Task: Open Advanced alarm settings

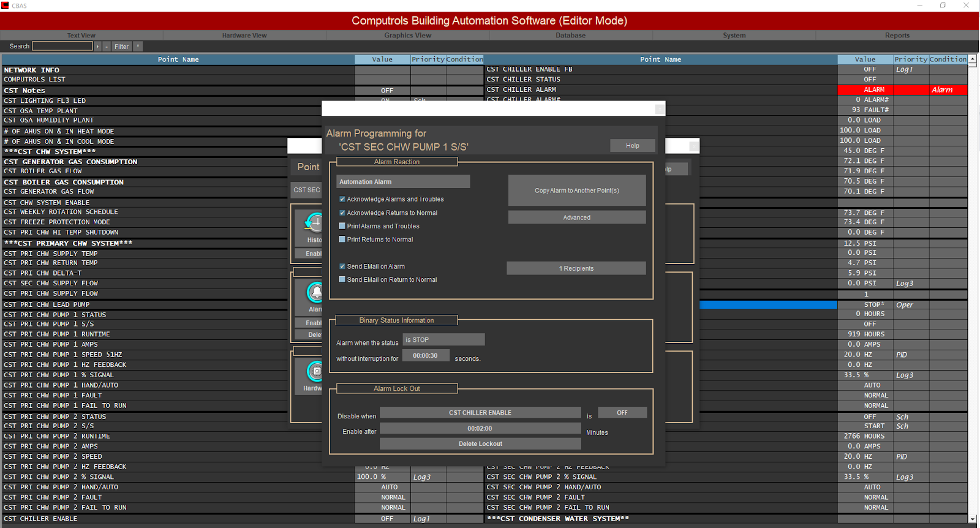Action: [577, 217]
